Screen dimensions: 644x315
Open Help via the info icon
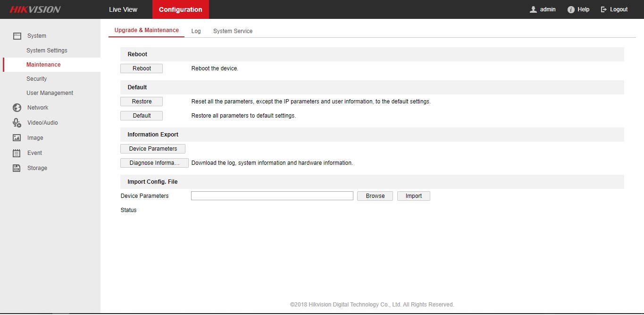click(x=571, y=9)
